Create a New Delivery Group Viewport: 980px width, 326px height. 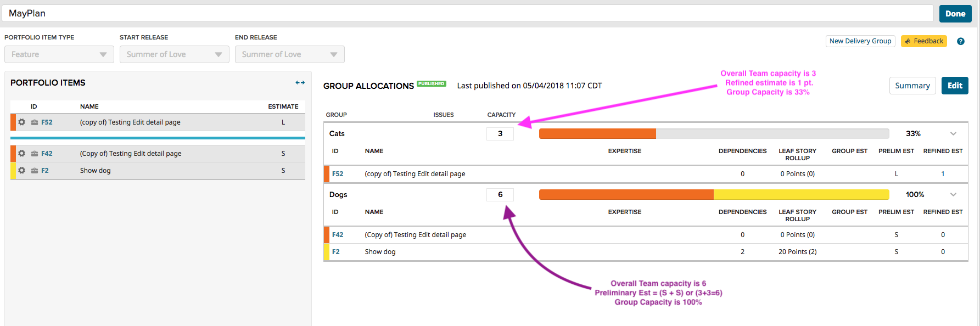click(x=860, y=41)
